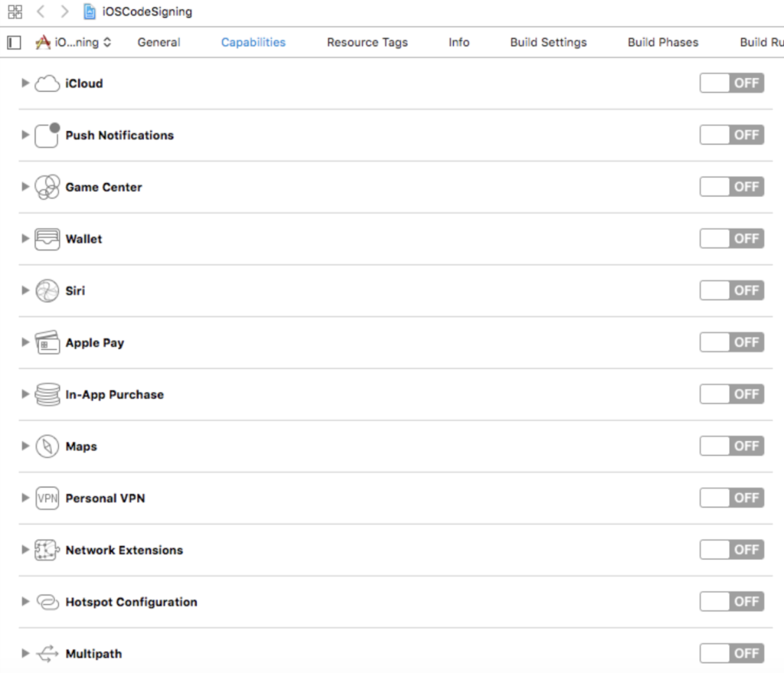Click the iCloud cloud icon

click(x=46, y=83)
